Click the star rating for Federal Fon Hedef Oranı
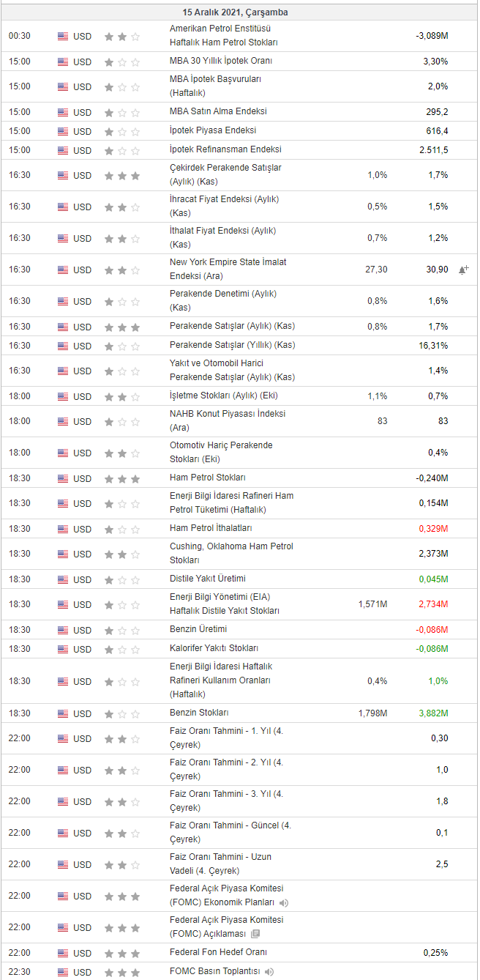This screenshot has width=480, height=980. [x=121, y=953]
